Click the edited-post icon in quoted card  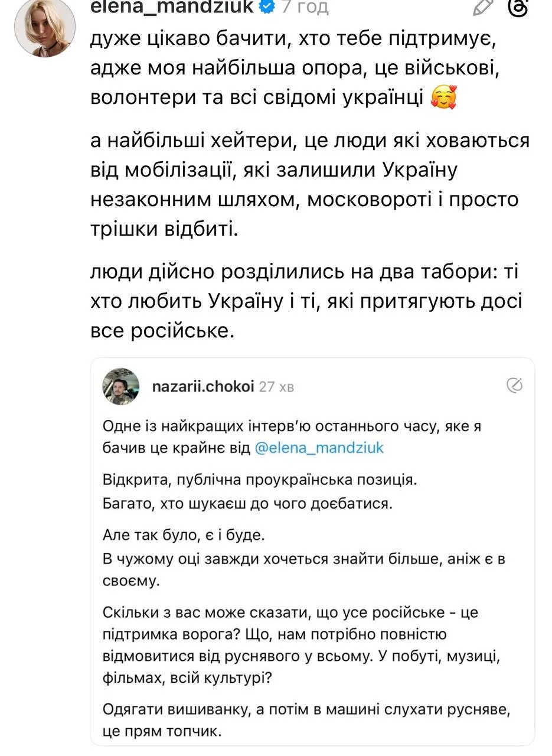(x=515, y=385)
